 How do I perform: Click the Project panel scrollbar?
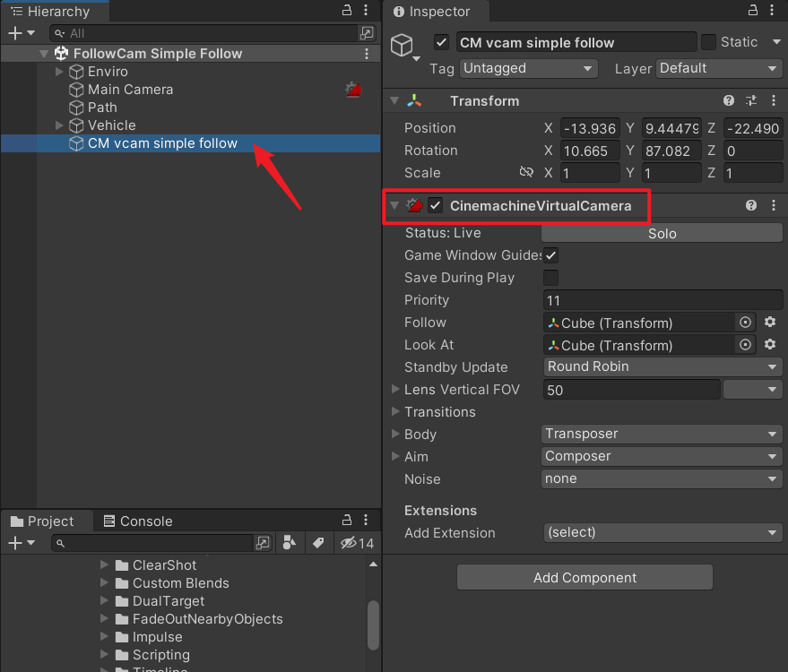point(373,625)
